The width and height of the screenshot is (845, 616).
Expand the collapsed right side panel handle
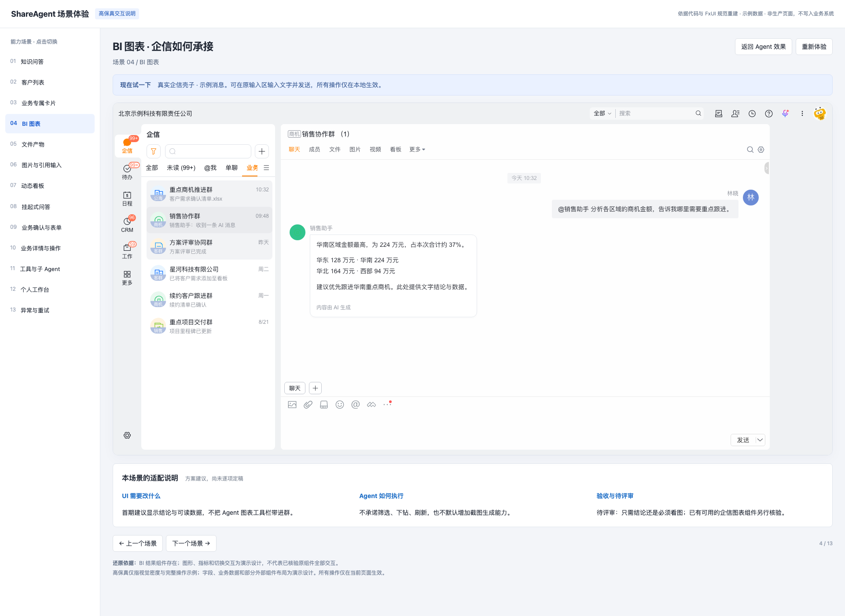tap(767, 168)
